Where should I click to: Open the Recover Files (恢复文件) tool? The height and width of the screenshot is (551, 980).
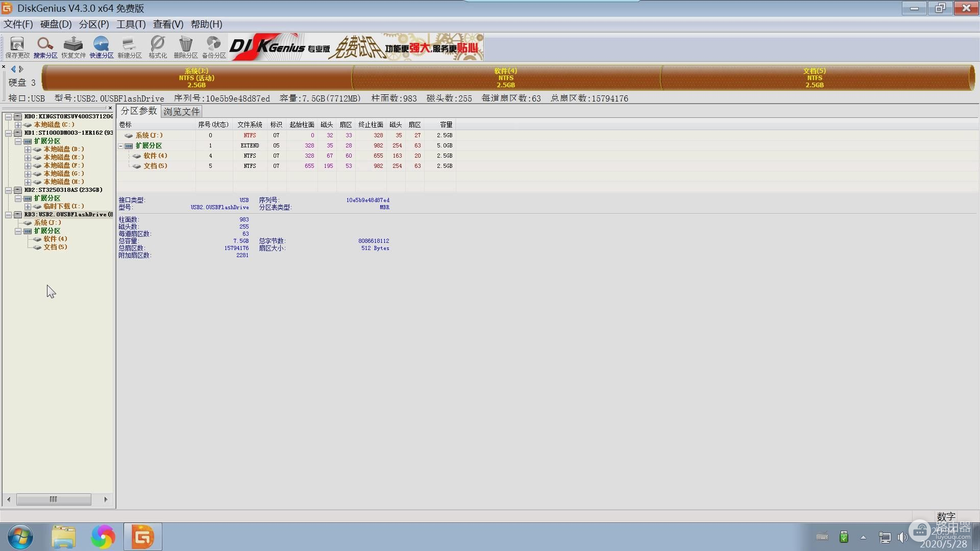[73, 47]
